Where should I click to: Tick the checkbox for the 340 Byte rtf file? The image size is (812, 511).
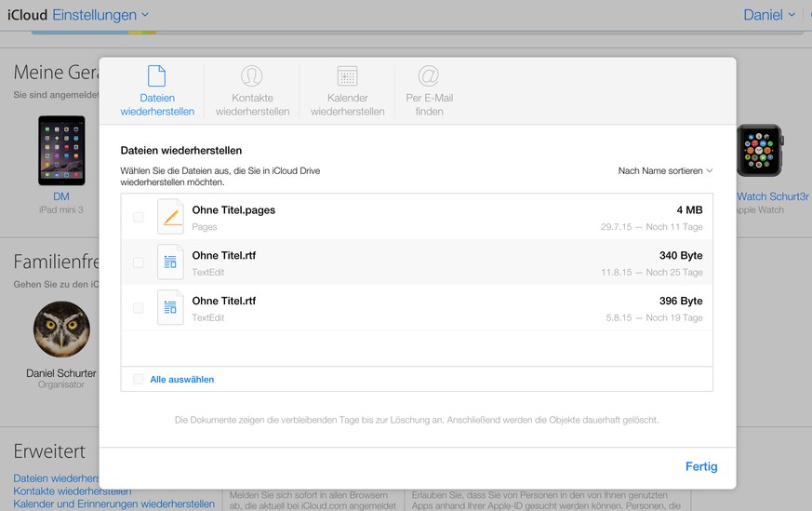pyautogui.click(x=139, y=262)
